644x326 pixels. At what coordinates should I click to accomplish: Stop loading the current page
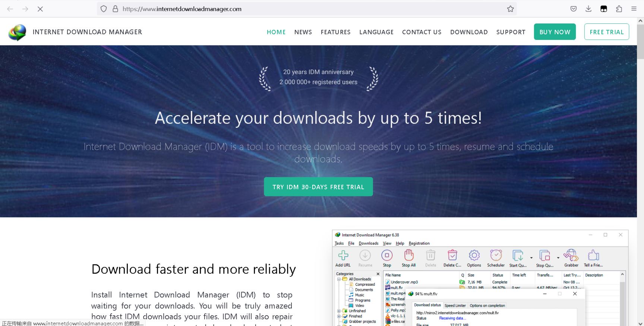pyautogui.click(x=40, y=9)
